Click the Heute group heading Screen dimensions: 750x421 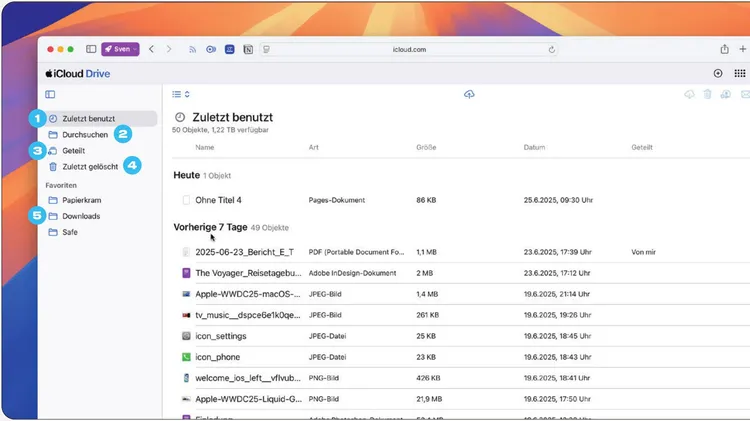point(187,175)
